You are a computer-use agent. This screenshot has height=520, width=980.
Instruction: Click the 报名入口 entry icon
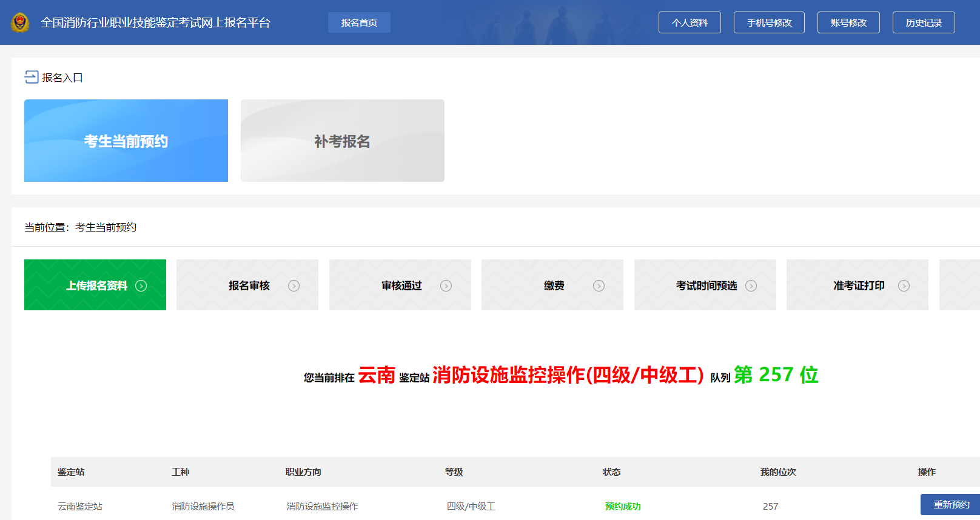tap(31, 77)
